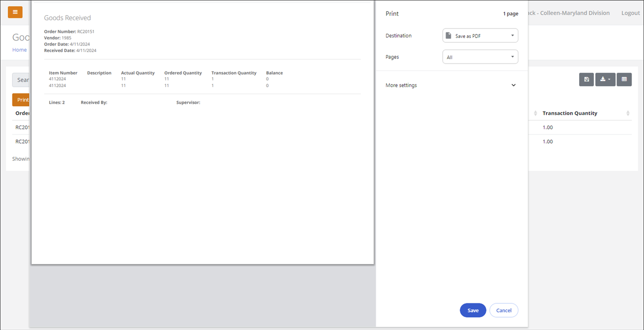This screenshot has height=330, width=644.
Task: Click Received Date 4/11/2024 text
Action: pyautogui.click(x=70, y=51)
